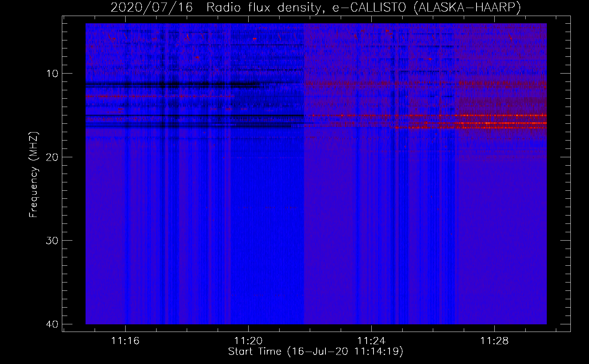The image size is (589, 364).
Task: Click the "Frequency (MHZ)" axis label
Action: click(x=33, y=175)
